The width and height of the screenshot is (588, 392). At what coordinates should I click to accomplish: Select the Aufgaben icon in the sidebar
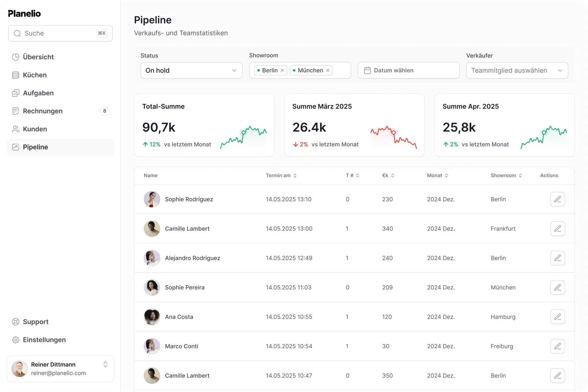point(16,93)
